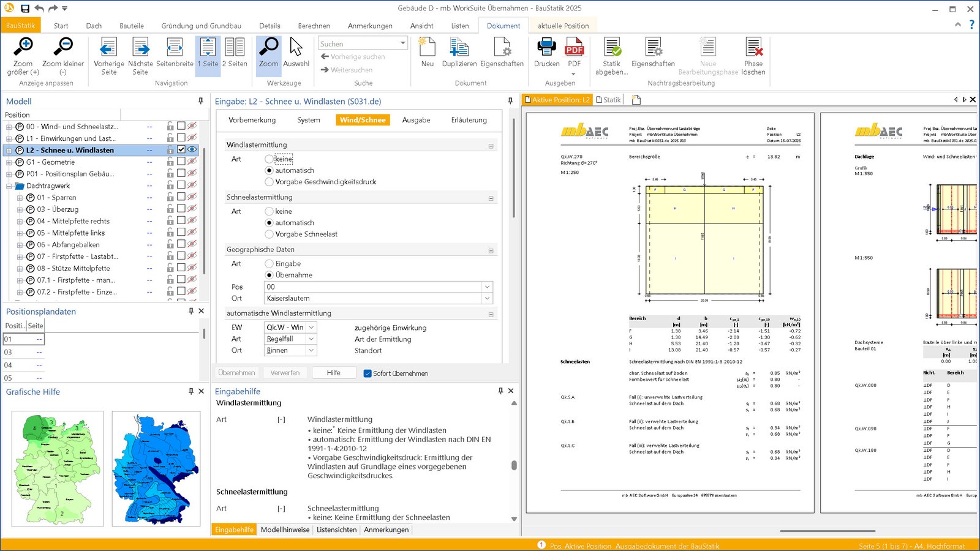Click the blue Schneelastzonen map thumbnail
This screenshot has height=551, width=980.
pos(156,469)
